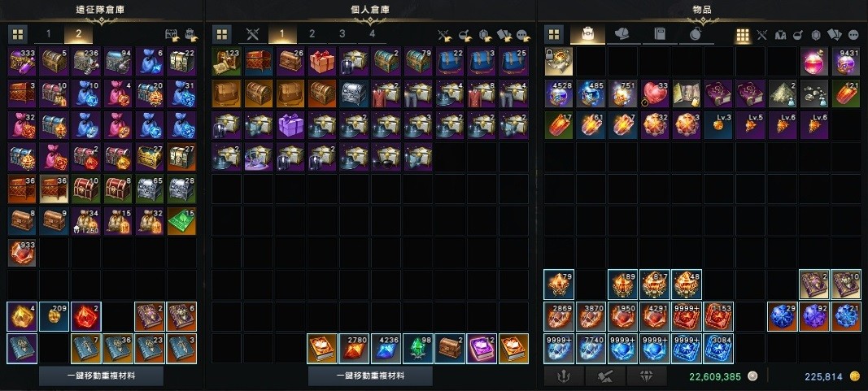
Task: Filter inventory by cards icon
Action: (834, 36)
